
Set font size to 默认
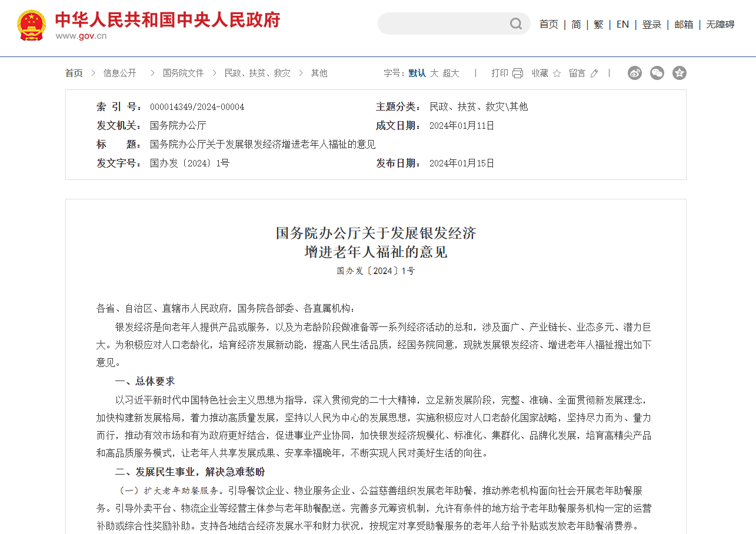pyautogui.click(x=417, y=73)
